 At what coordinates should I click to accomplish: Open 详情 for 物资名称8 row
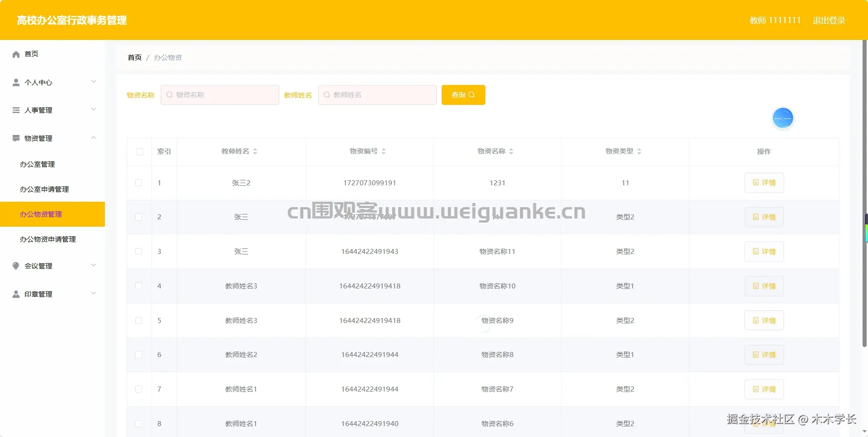point(764,355)
